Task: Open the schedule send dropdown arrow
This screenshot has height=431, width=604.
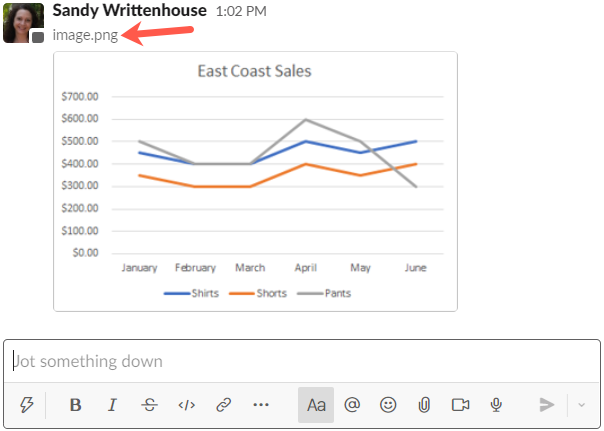Action: [x=583, y=405]
